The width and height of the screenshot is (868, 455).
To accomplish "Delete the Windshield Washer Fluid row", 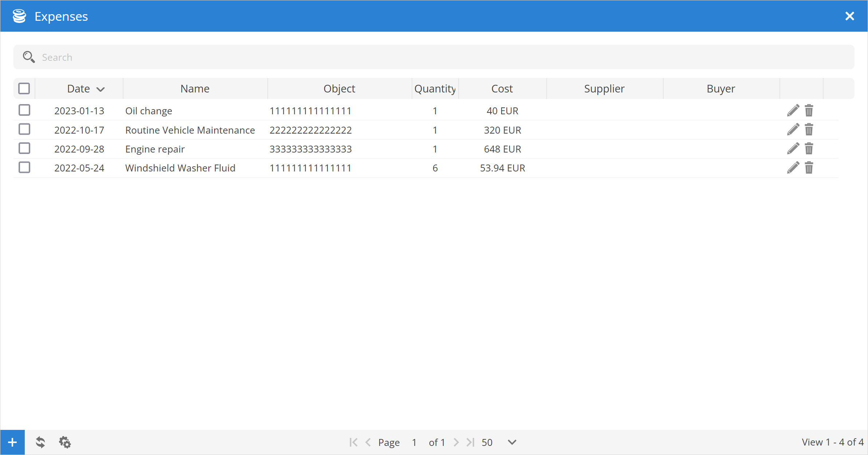I will pos(809,168).
